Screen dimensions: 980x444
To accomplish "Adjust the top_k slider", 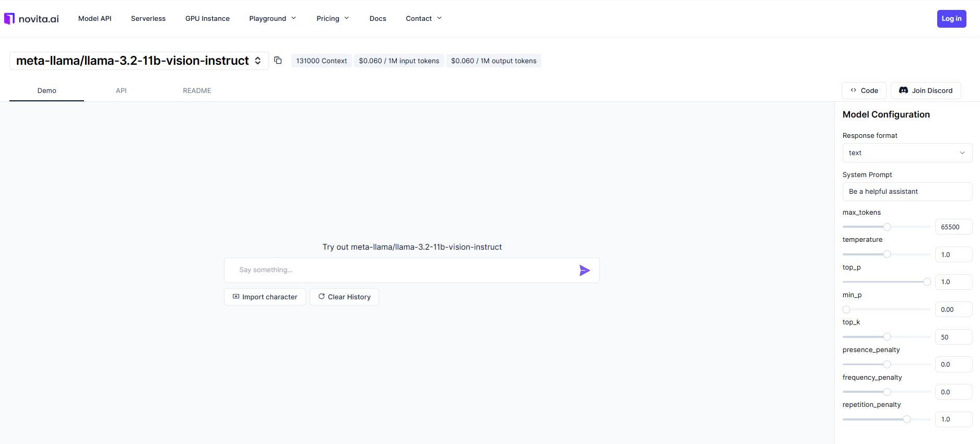I will 887,337.
